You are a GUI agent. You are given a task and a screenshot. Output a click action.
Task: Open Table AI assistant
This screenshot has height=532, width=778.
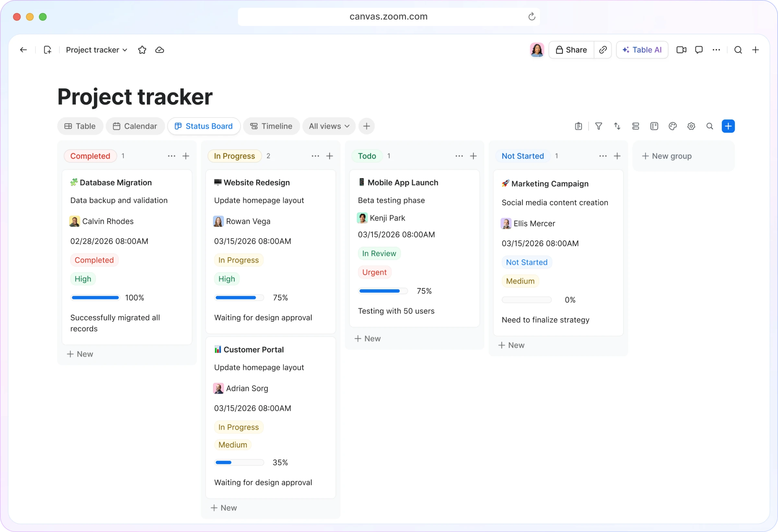coord(642,50)
